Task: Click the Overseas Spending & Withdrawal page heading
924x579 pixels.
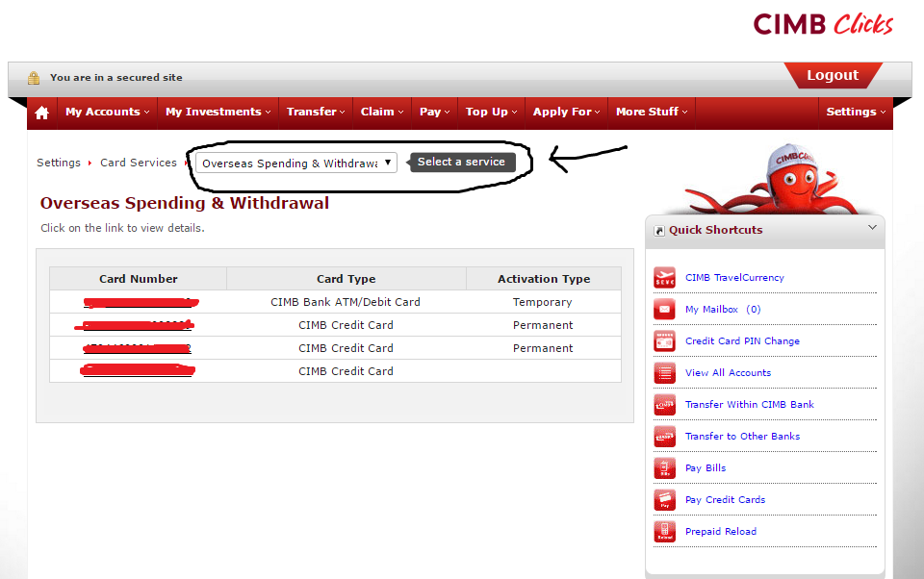Action: 185,203
